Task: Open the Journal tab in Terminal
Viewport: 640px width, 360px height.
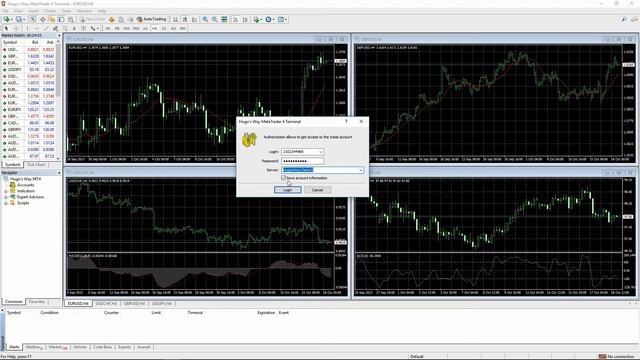Action: (x=143, y=347)
